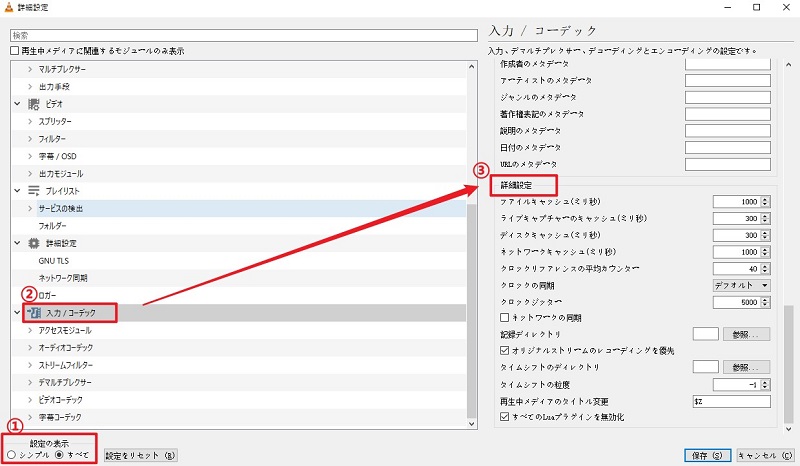
Task: Click the right settings panel scrollbar
Action: coord(789,364)
